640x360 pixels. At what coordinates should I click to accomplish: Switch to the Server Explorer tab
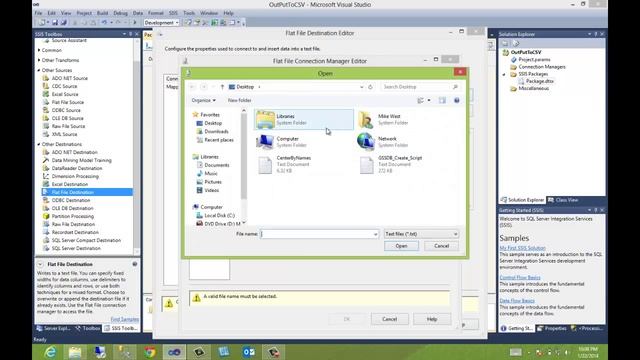(53, 328)
